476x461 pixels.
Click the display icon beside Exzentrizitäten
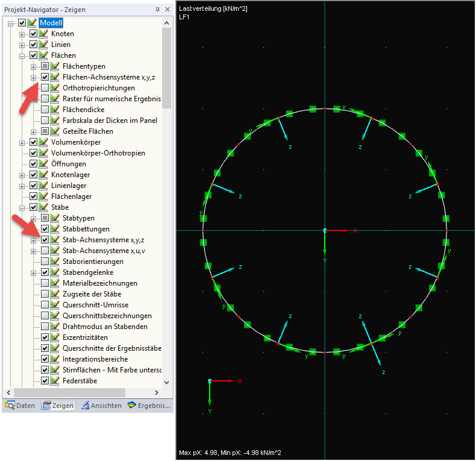pyautogui.click(x=55, y=337)
